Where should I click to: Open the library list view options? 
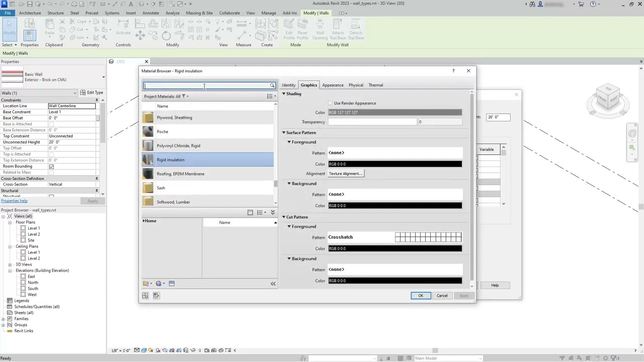[260, 213]
